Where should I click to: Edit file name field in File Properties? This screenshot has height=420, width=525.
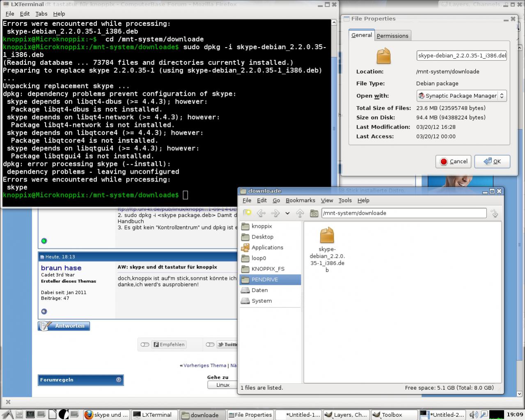462,55
